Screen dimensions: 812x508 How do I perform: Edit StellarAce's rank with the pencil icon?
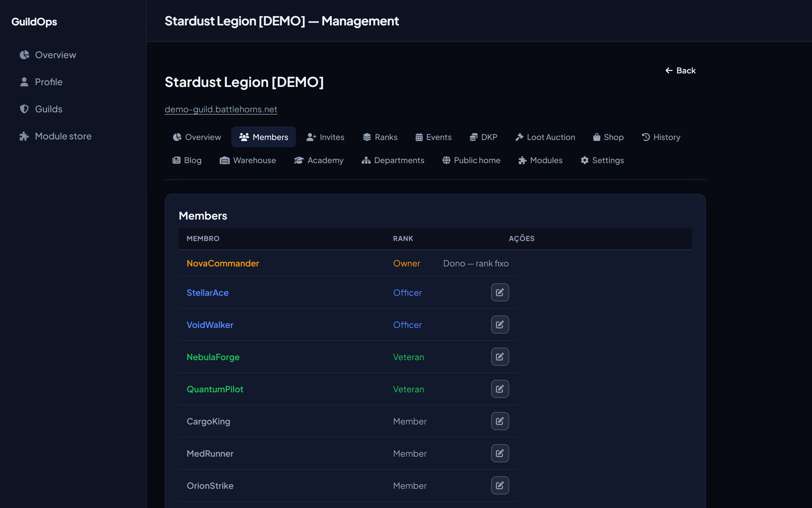click(500, 292)
